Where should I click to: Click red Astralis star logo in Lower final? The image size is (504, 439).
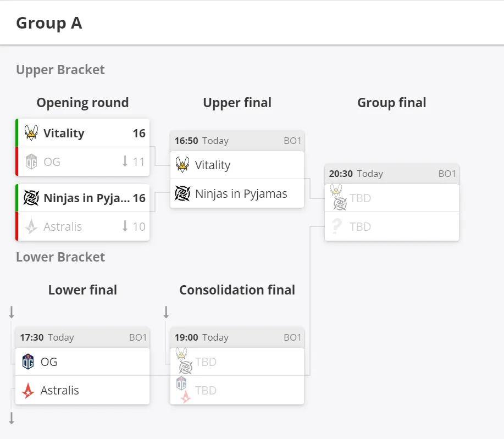pyautogui.click(x=28, y=390)
